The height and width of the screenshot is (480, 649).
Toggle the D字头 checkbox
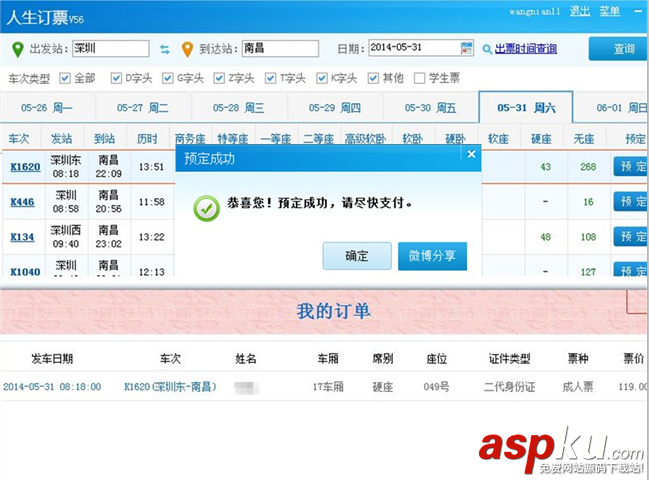click(x=116, y=78)
